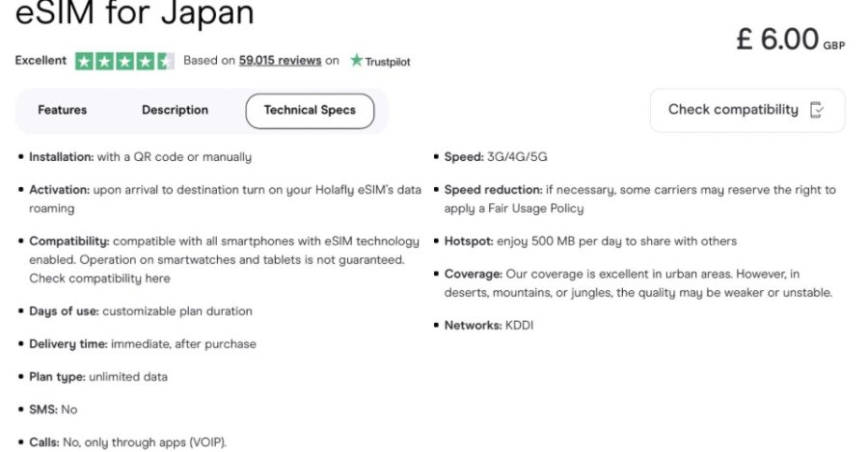Click the Check compatibility button
The image size is (868, 452).
tap(747, 110)
